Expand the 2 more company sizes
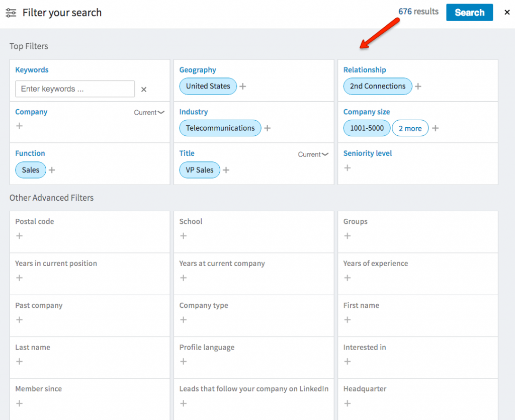 tap(410, 128)
